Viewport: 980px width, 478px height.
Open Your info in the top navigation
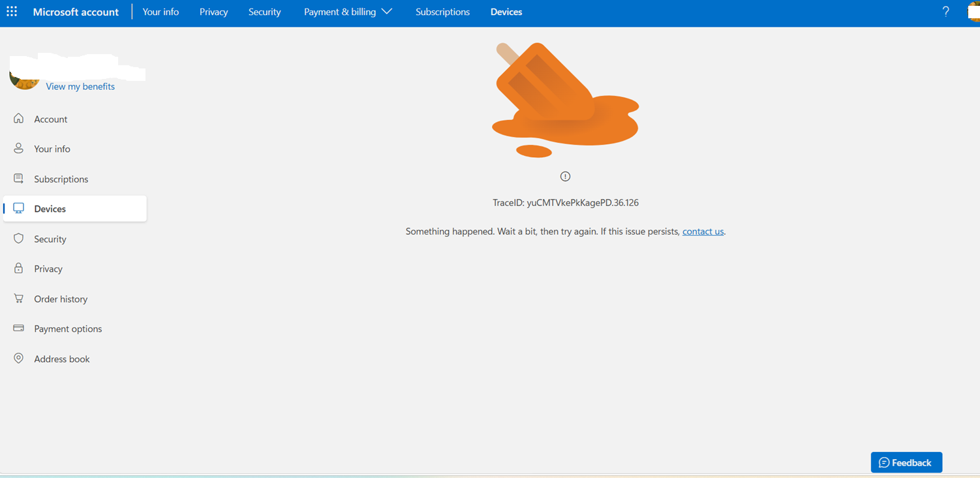tap(161, 12)
